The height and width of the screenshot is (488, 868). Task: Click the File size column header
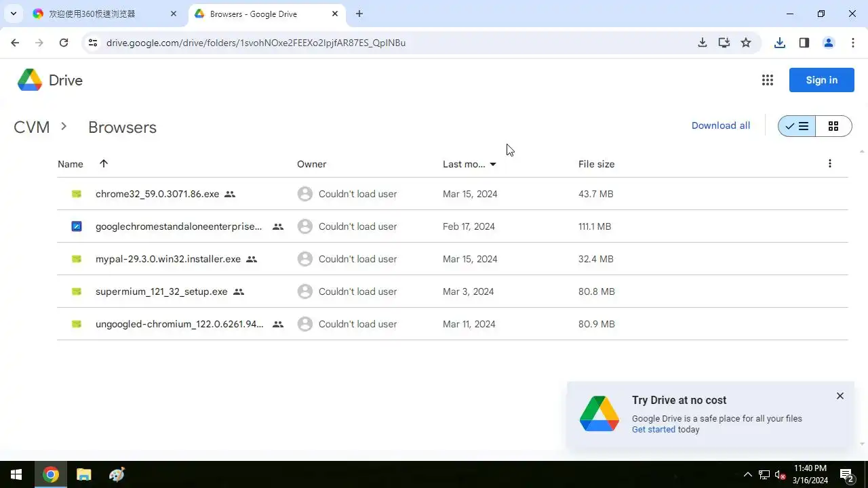coord(597,164)
